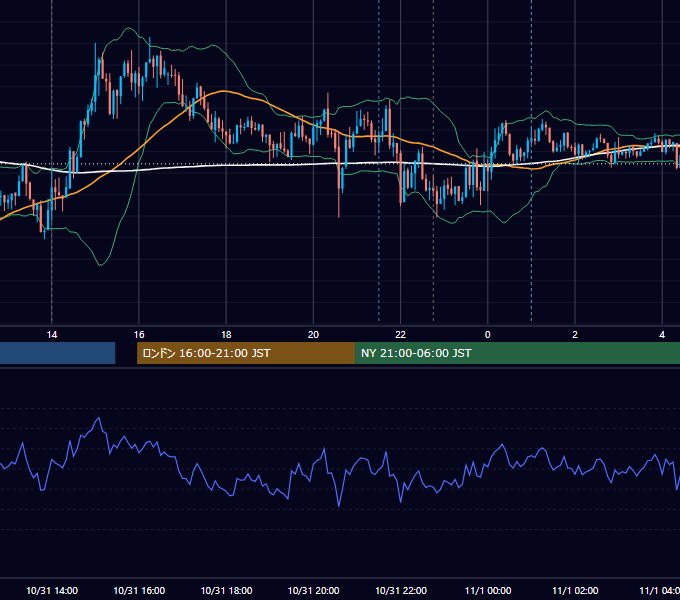Click the 10/31 18:00 date label
The width and height of the screenshot is (680, 600).
[226, 590]
